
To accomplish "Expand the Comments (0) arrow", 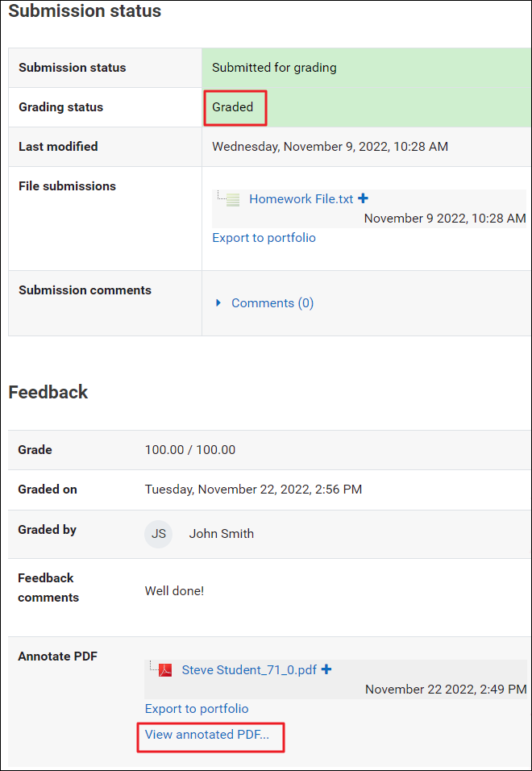I will click(x=218, y=303).
